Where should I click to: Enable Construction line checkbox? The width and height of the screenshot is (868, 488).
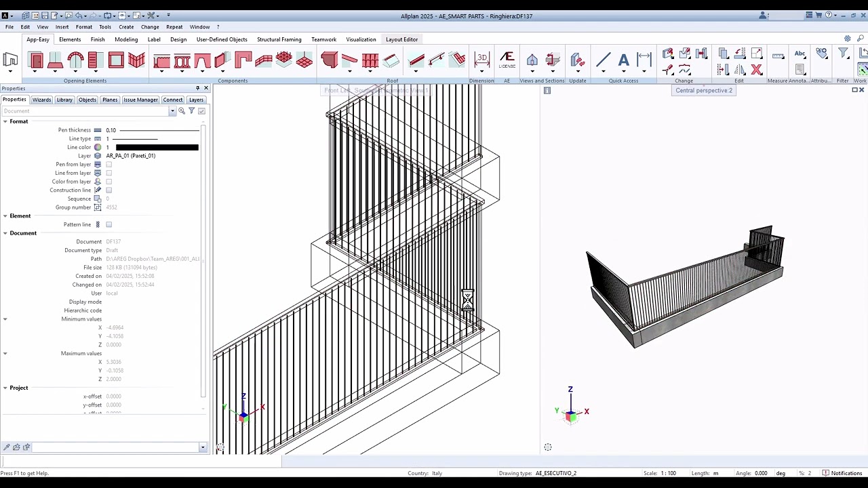(109, 190)
